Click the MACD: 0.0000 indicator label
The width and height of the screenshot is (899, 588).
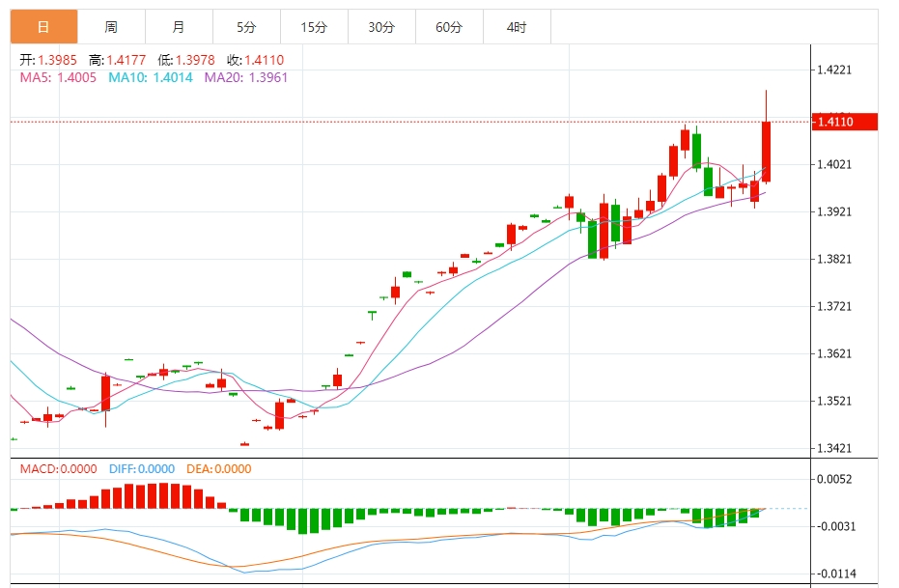[58, 469]
